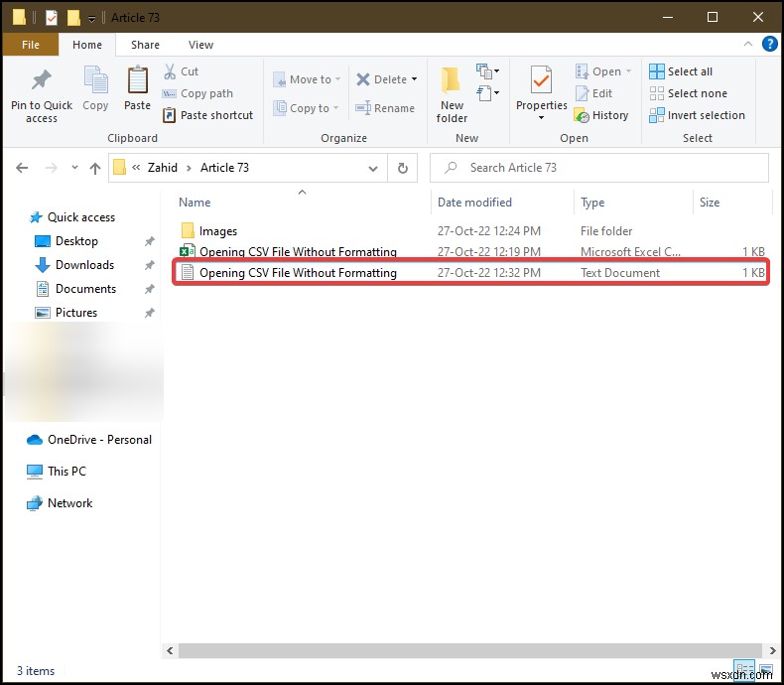Open the Easy access dropdown
Image resolution: width=784 pixels, height=685 pixels.
click(487, 93)
